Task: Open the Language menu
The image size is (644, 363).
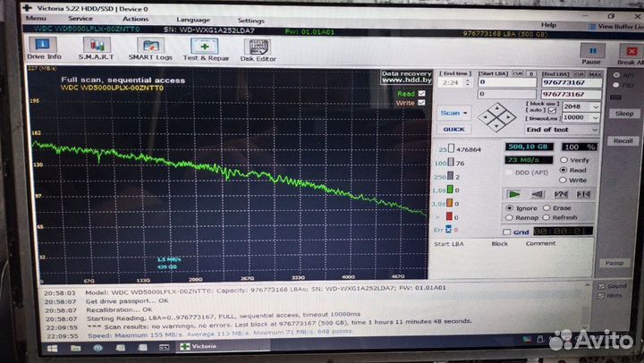Action: click(193, 19)
